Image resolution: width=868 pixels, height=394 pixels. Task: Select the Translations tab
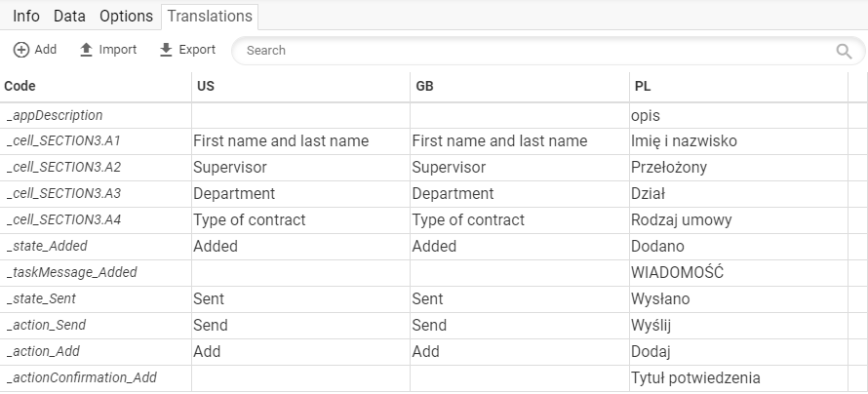210,16
